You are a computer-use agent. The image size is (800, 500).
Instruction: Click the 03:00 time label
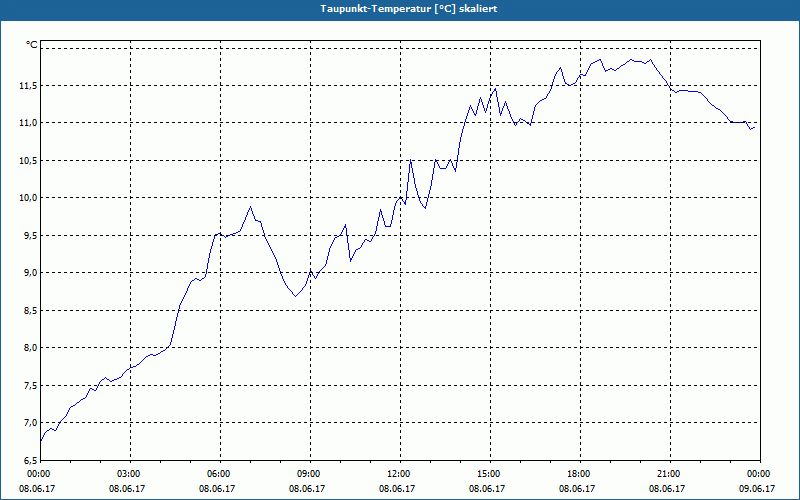pyautogui.click(x=130, y=474)
